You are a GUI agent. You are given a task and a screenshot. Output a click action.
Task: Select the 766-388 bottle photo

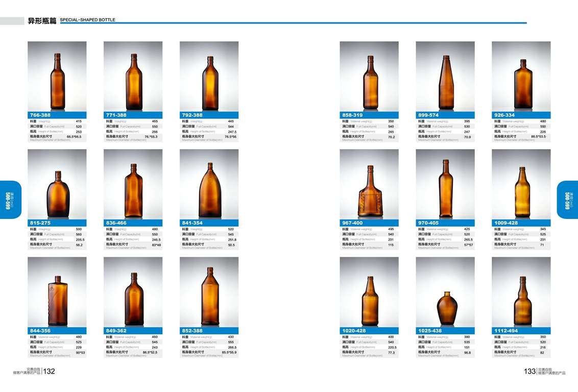point(57,76)
